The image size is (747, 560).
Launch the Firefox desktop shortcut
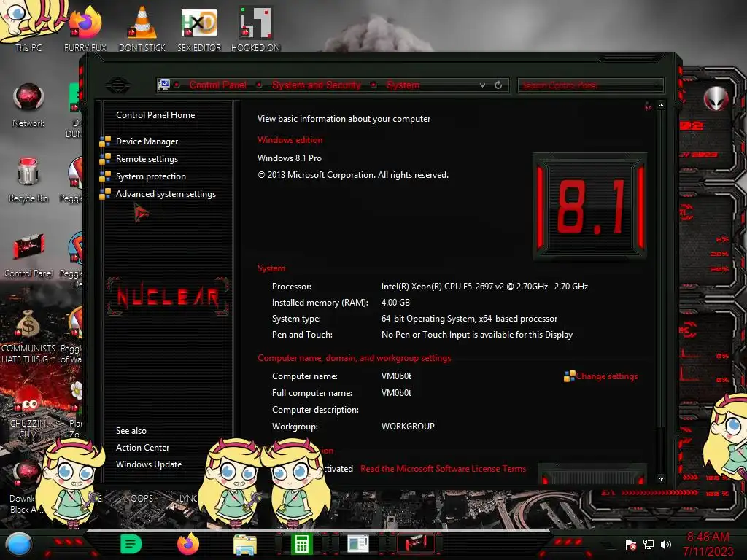(85, 28)
